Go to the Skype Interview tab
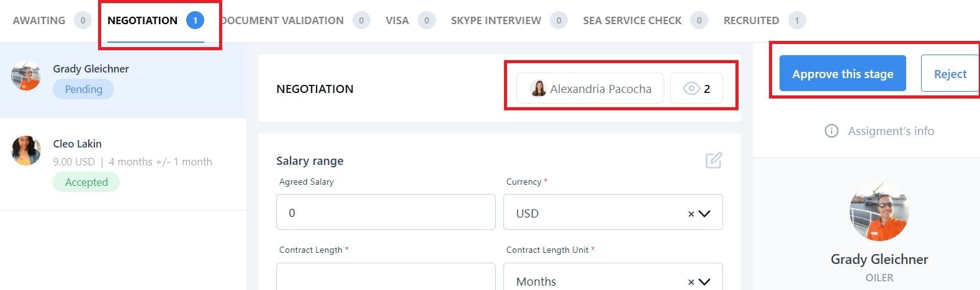Viewport: 980px width, 290px height. coord(496,20)
